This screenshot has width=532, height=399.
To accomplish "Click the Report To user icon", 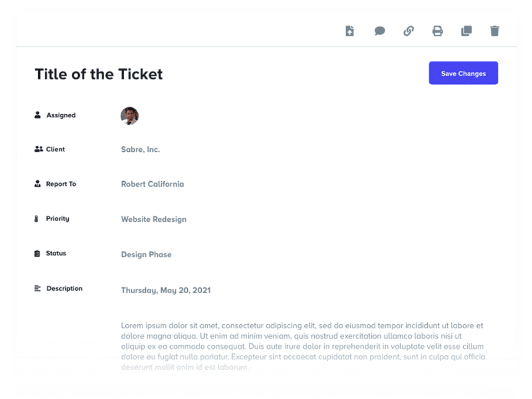I will pyautogui.click(x=38, y=184).
